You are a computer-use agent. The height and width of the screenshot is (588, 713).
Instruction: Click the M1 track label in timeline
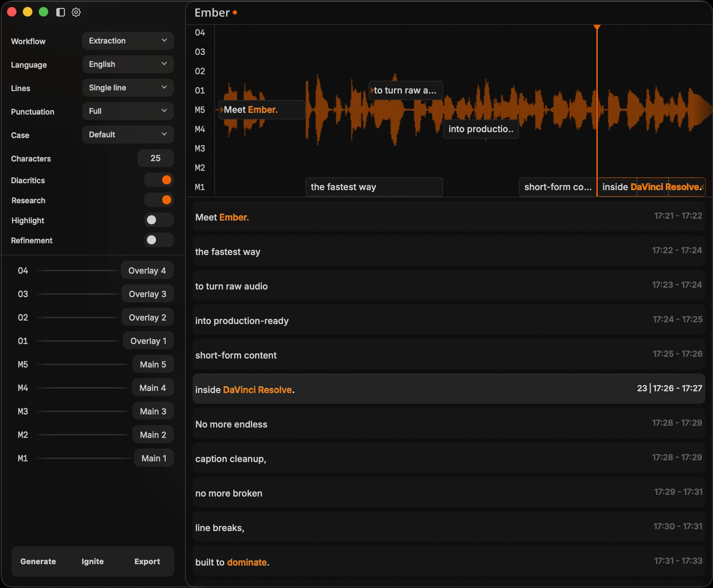[200, 187]
